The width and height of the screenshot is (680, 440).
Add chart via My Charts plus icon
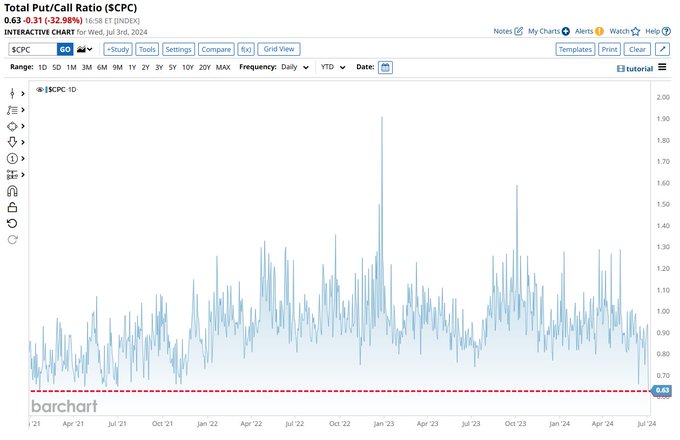click(x=566, y=31)
